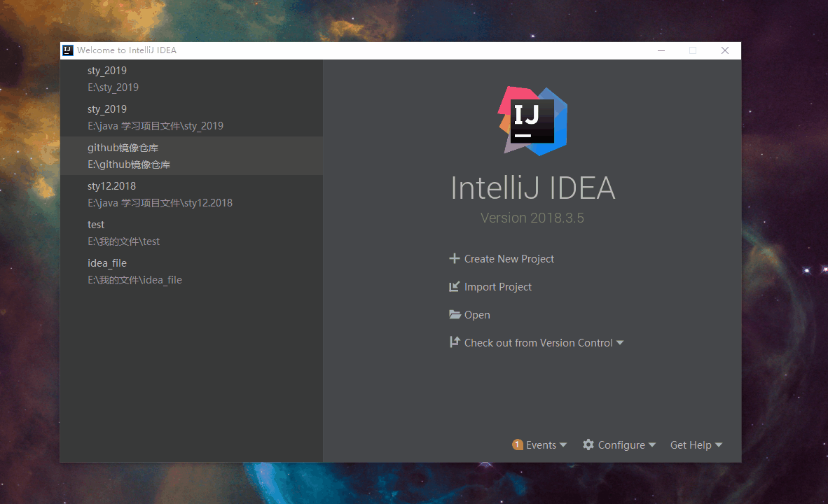Click path E:\我的文件\test
The width and height of the screenshot is (828, 504).
pyautogui.click(x=123, y=241)
